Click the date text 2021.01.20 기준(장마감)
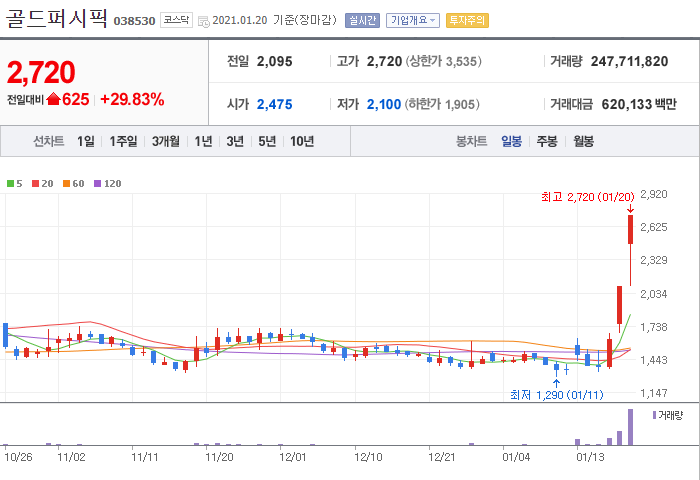700x480 pixels. coord(275,21)
